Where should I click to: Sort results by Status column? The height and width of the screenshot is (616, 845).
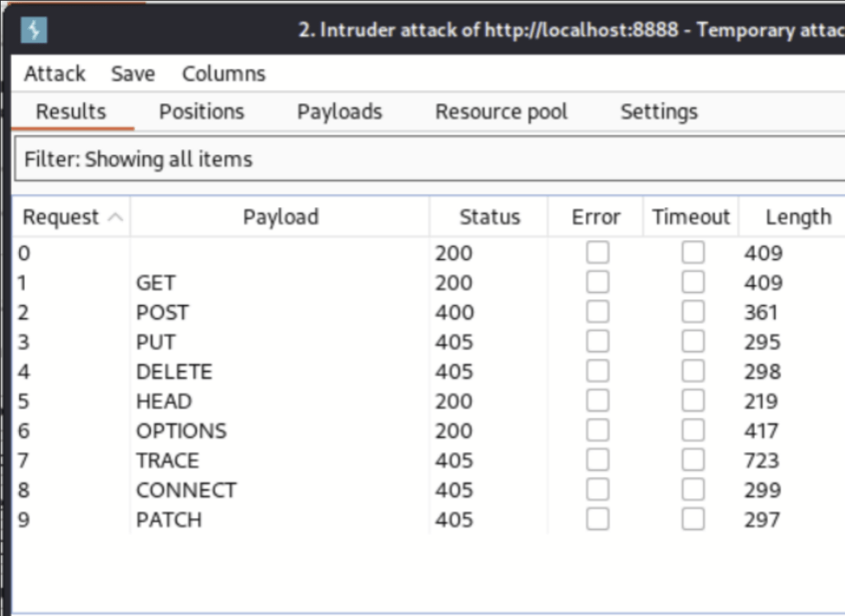click(489, 217)
